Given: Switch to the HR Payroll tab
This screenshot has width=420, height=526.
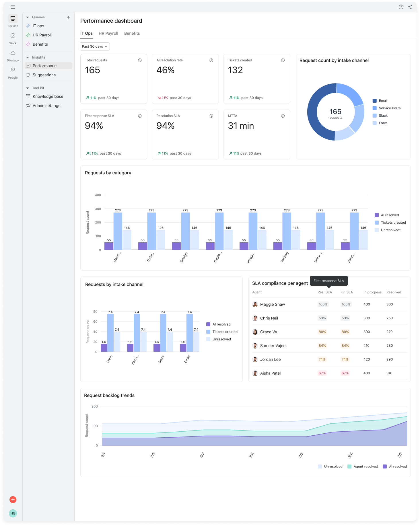Looking at the screenshot, I should (x=108, y=33).
